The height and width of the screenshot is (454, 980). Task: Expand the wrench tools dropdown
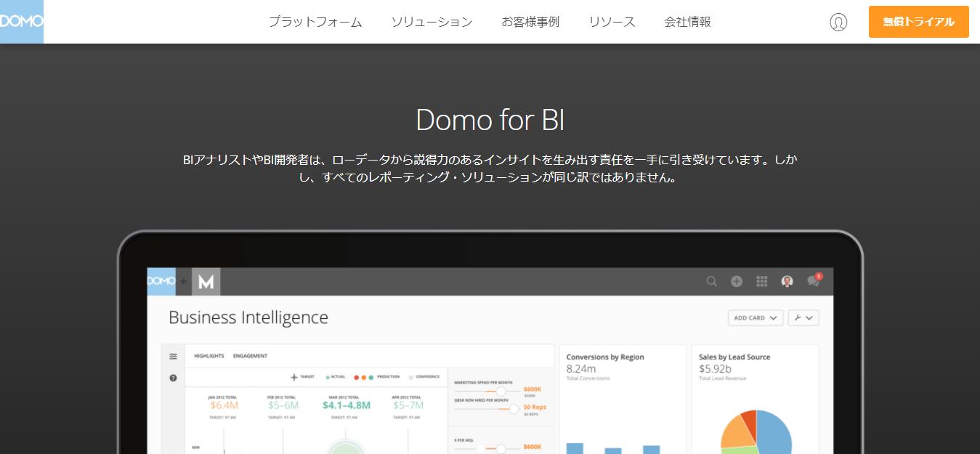pos(803,317)
